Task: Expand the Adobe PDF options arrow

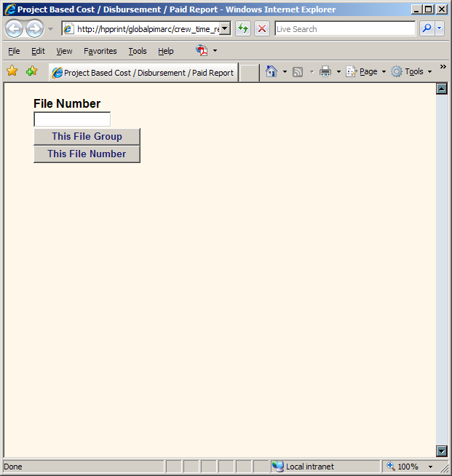Action: point(215,50)
